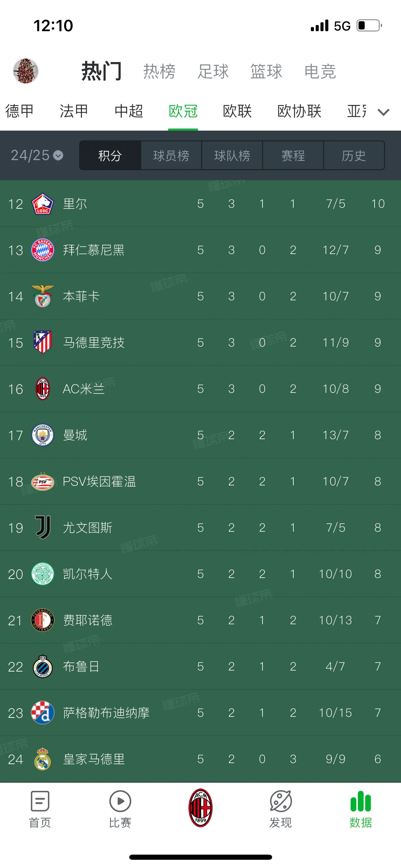Tap the Manchester City club crest
This screenshot has height=868, width=401.
42,435
